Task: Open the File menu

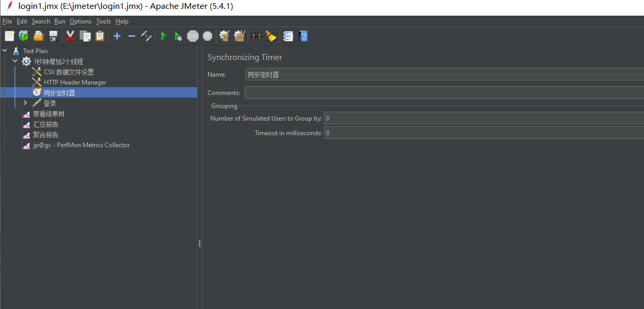Action: pyautogui.click(x=7, y=21)
